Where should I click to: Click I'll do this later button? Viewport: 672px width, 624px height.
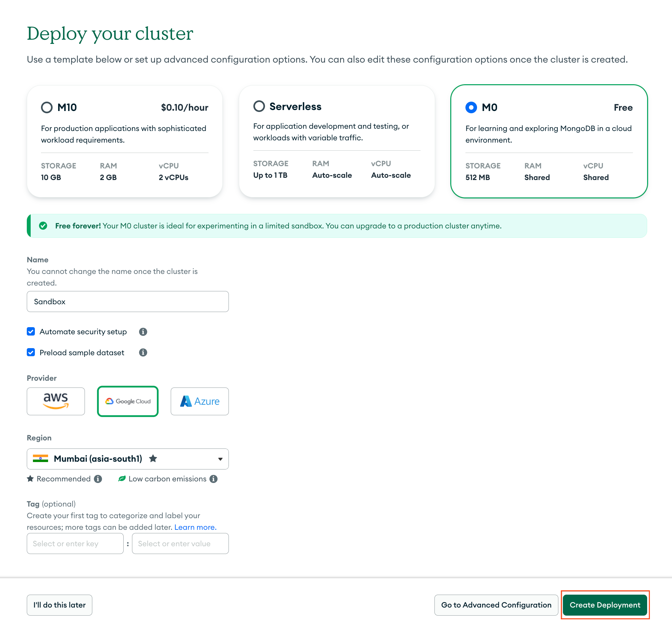(59, 605)
